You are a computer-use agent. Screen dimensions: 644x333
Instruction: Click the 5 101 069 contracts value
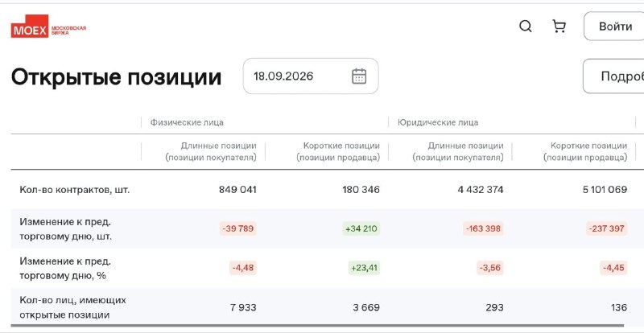[x=605, y=190]
